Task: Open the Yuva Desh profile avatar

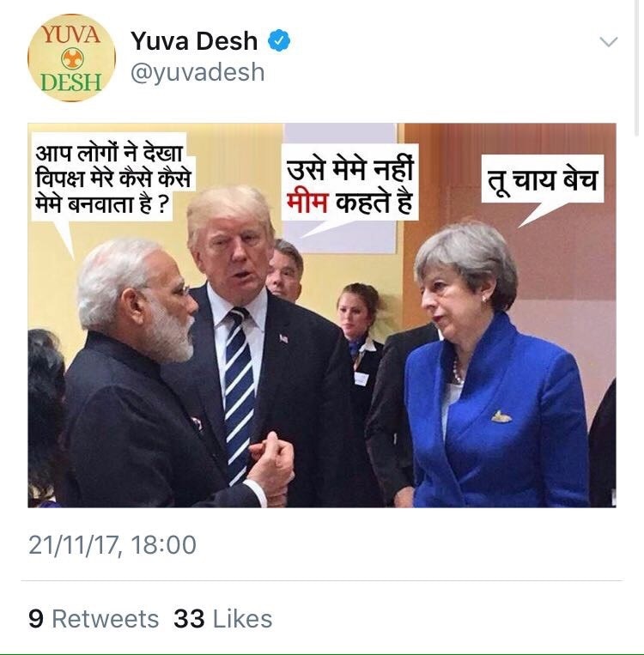Action: 71,58
